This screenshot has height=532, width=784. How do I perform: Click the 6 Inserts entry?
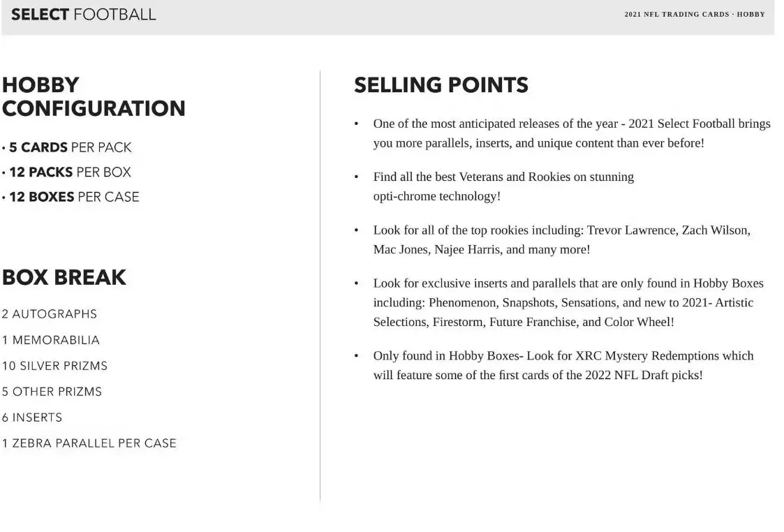coord(32,418)
